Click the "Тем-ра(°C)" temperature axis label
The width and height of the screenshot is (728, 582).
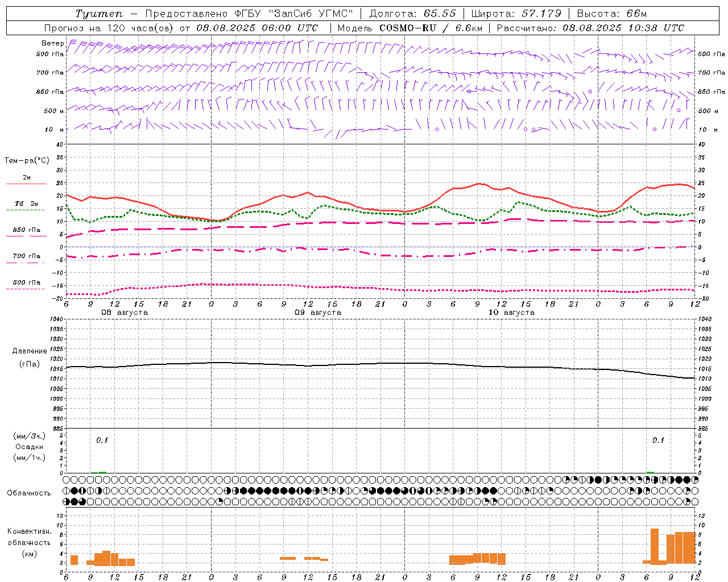(27, 161)
